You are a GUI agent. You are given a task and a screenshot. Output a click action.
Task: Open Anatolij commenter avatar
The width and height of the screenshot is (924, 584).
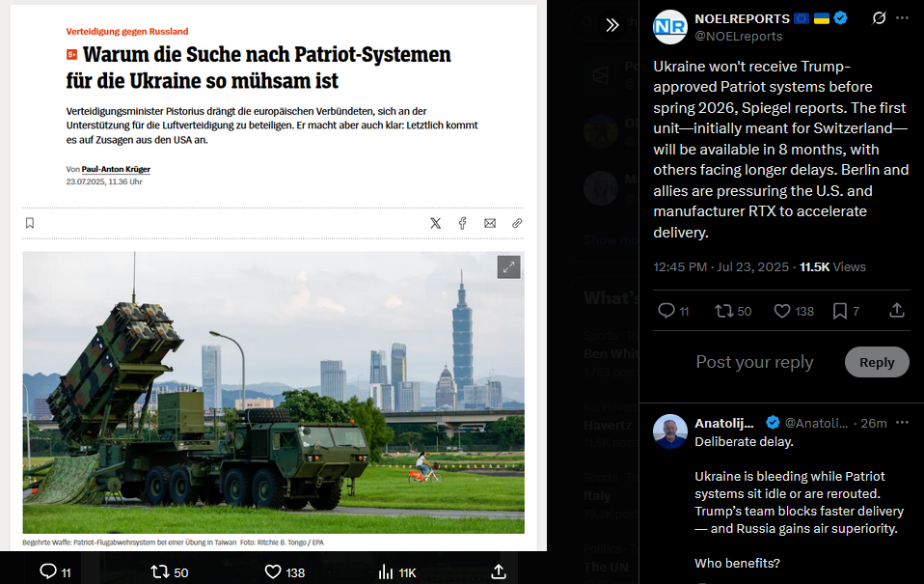click(670, 431)
